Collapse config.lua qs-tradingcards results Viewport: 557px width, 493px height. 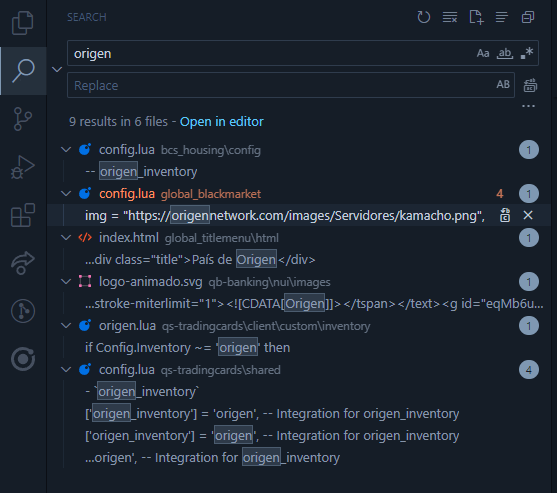pos(66,370)
